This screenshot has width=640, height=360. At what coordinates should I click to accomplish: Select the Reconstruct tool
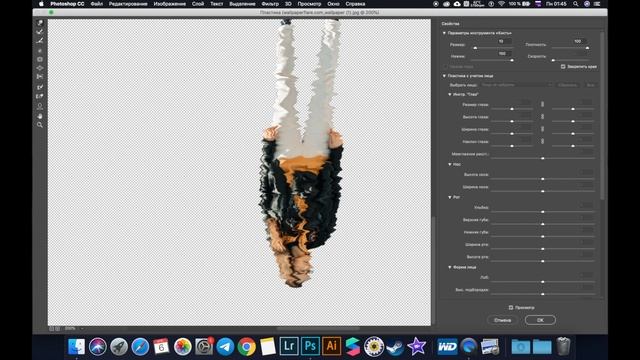coord(40,32)
